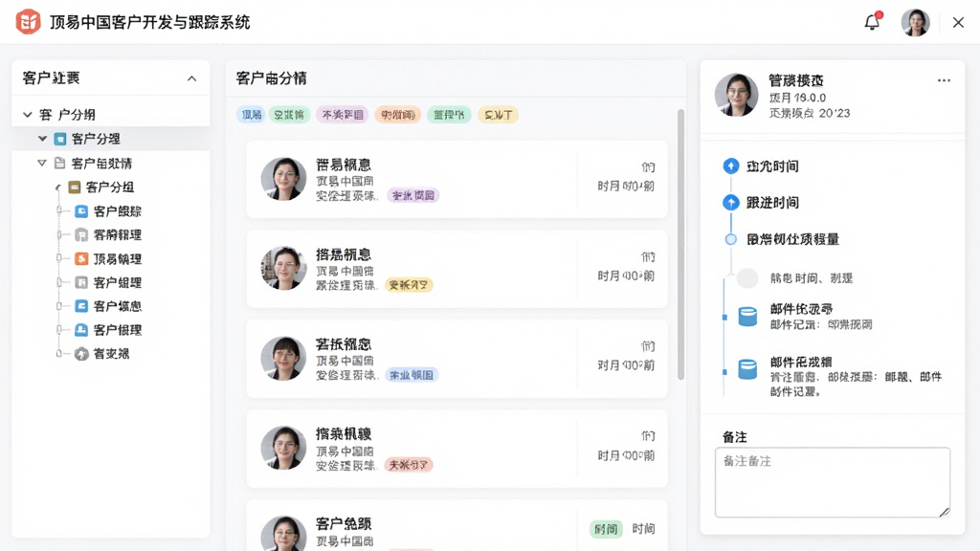Close the window with the X button
Viewport: 980px width, 551px height.
point(958,23)
